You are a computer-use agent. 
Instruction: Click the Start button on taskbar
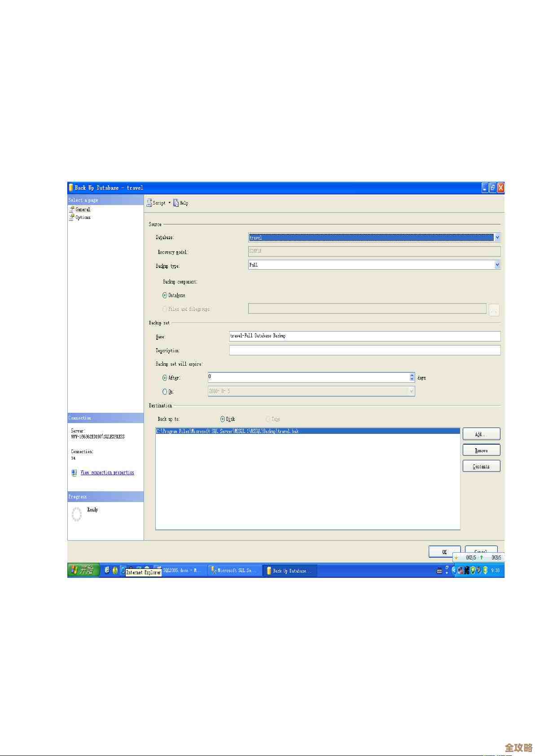(x=83, y=570)
